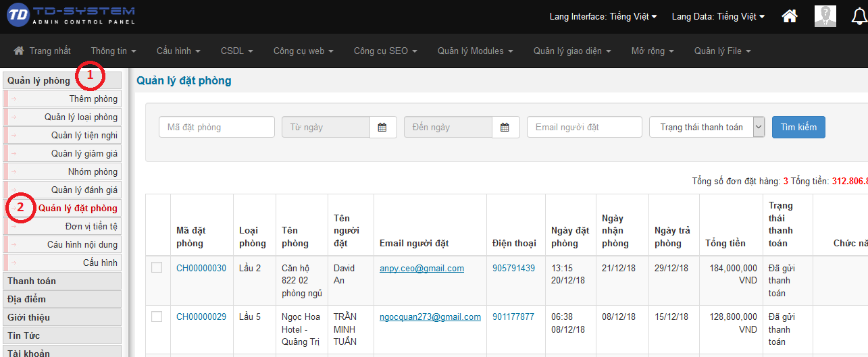Screen dimensions: 868x357
Task: Go to the home icon in top bar
Action: [789, 16]
